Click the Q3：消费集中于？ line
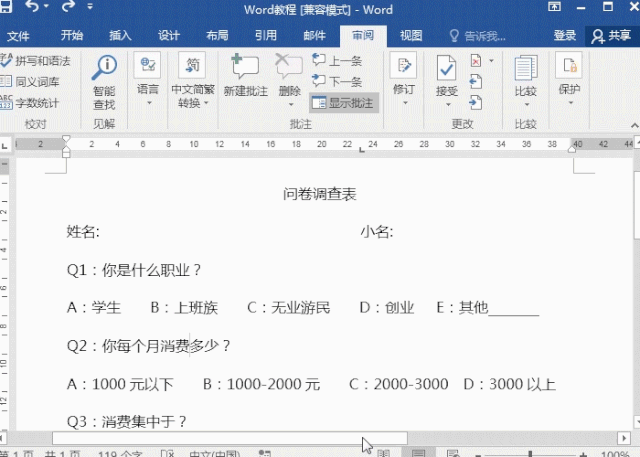 pos(127,422)
